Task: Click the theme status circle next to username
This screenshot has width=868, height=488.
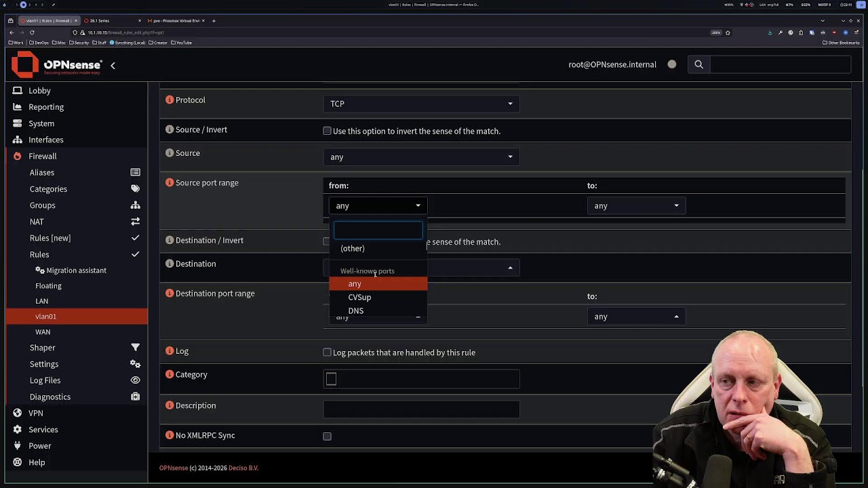Action: coord(672,64)
